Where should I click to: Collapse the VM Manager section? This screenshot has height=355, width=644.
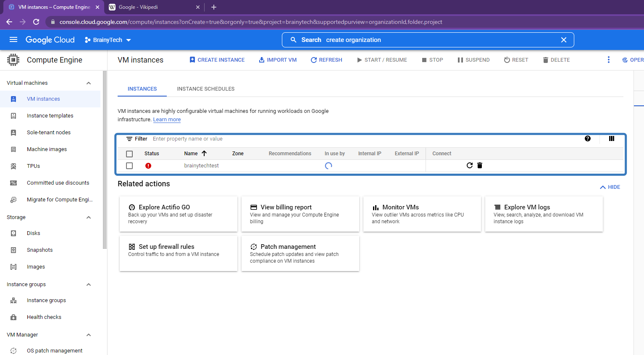[x=89, y=335]
